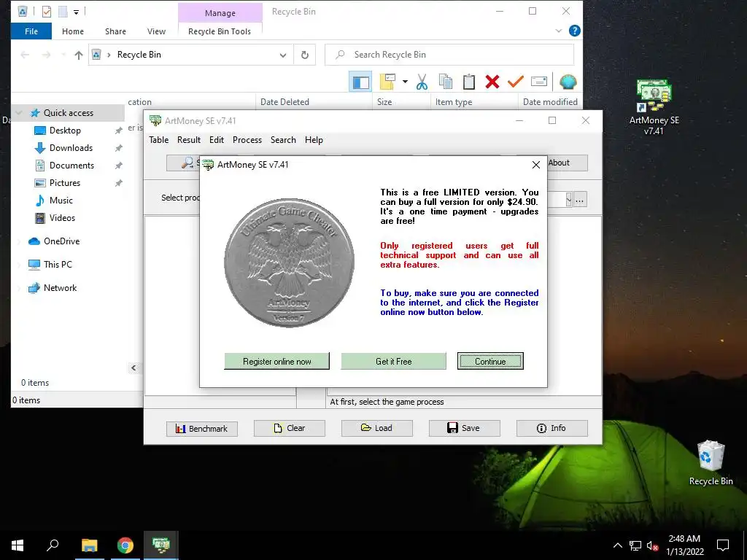747x560 pixels.
Task: Click Register online now button
Action: (276, 362)
